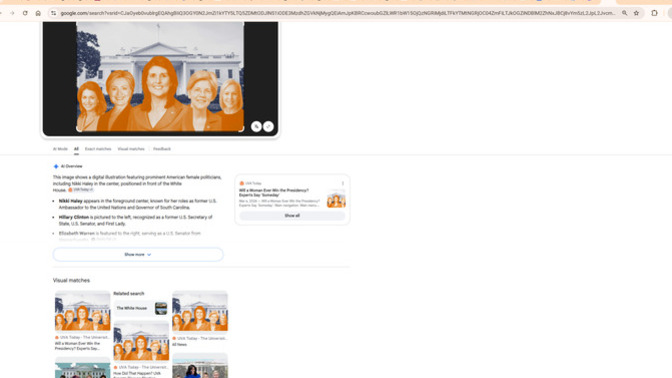This screenshot has height=378, width=672.
Task: Open site information icon in address bar
Action: coord(53,13)
